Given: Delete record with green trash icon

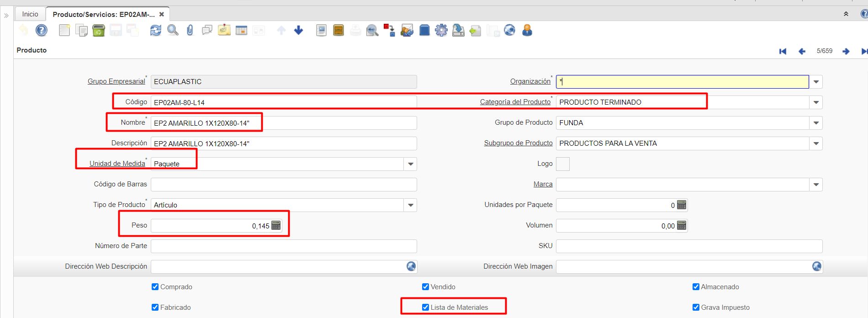Looking at the screenshot, I should pos(99,31).
